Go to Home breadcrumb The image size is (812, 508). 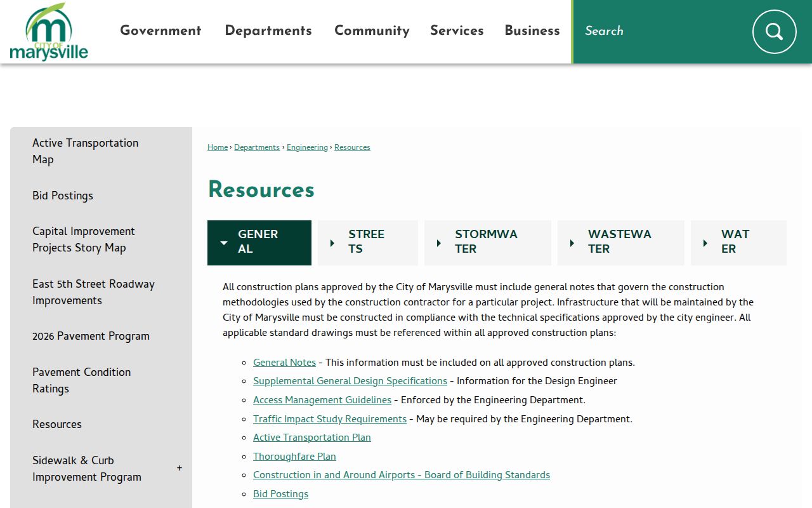(218, 147)
